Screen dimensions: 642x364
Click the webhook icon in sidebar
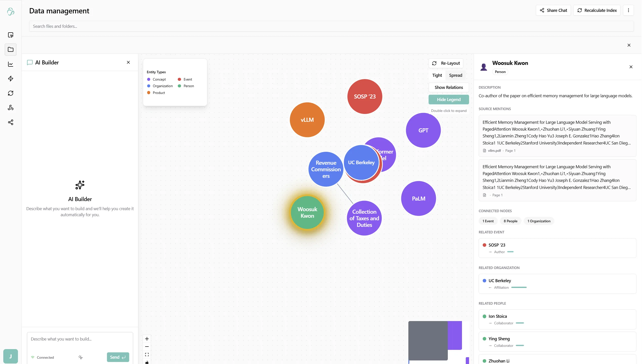pos(11,108)
